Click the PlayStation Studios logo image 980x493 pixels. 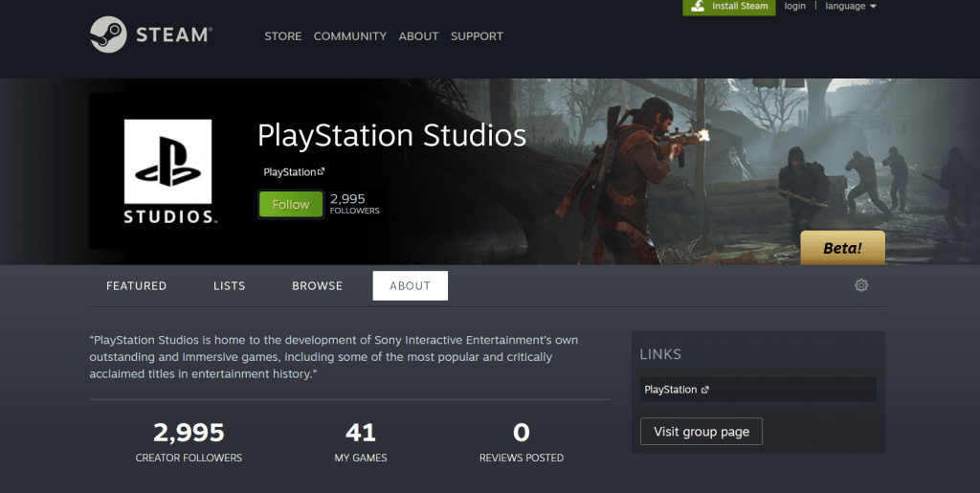coord(168,171)
